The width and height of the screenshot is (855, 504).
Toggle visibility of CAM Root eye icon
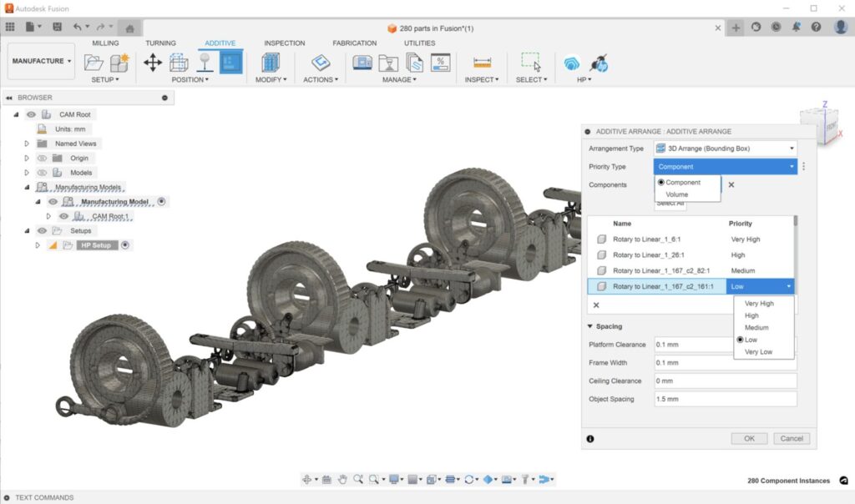pos(31,114)
